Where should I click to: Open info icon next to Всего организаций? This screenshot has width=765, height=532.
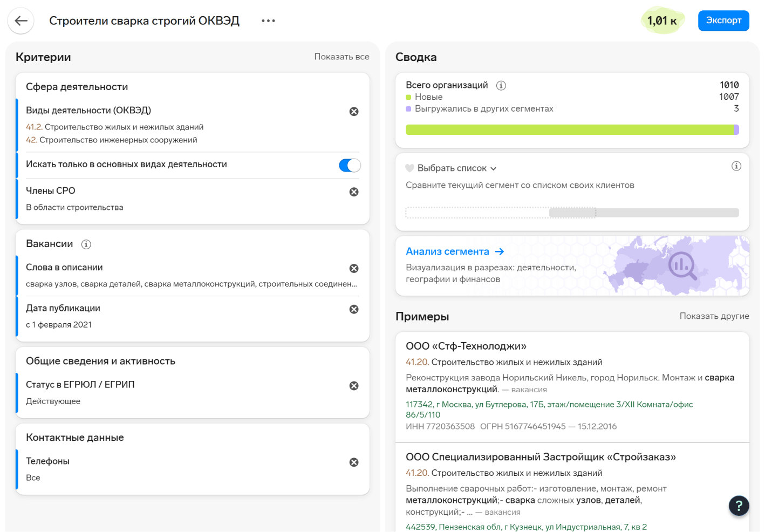(x=501, y=85)
